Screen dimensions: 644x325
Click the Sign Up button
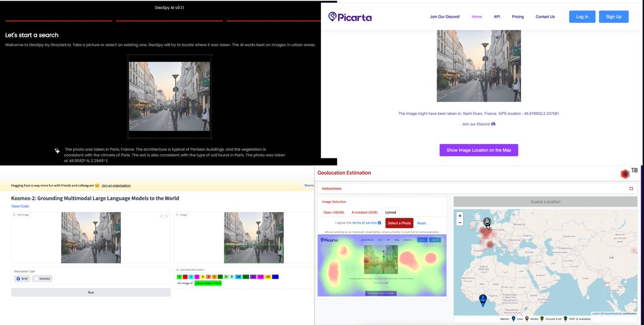(614, 17)
